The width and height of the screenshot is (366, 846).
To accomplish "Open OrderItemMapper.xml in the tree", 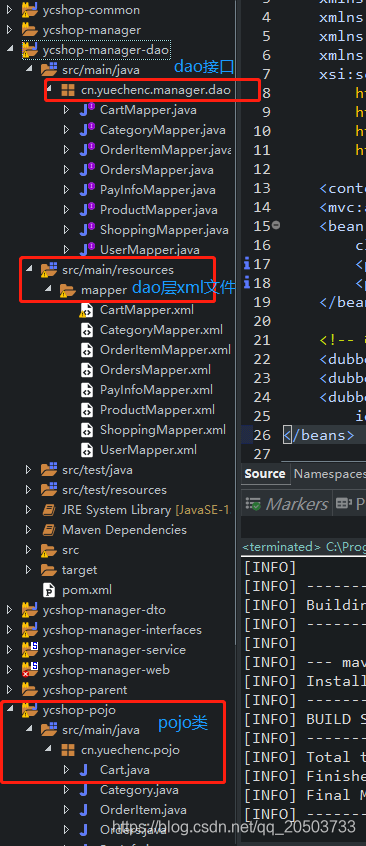I will point(165,350).
